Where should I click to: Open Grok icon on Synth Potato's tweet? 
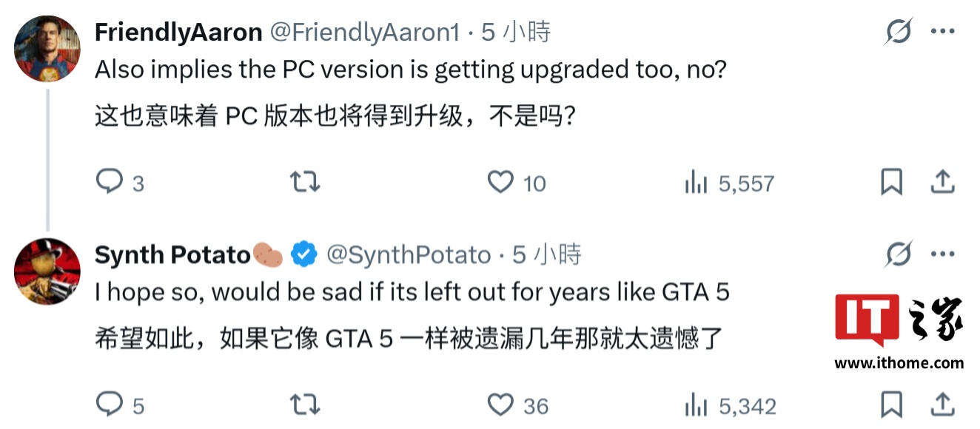[x=899, y=255]
